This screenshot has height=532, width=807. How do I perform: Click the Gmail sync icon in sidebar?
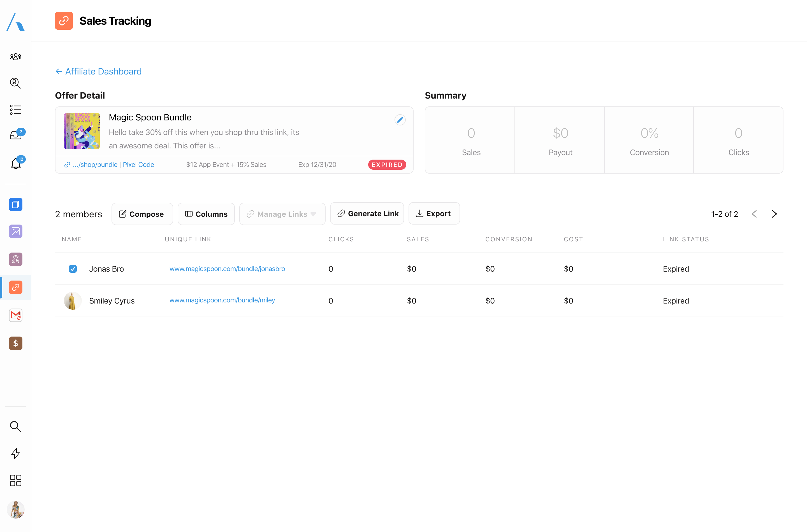[16, 315]
